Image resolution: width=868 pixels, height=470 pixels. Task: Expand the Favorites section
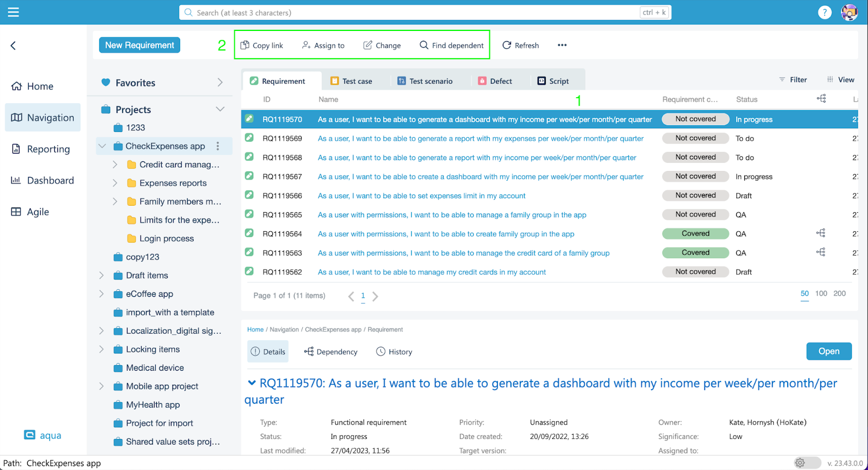(x=220, y=82)
